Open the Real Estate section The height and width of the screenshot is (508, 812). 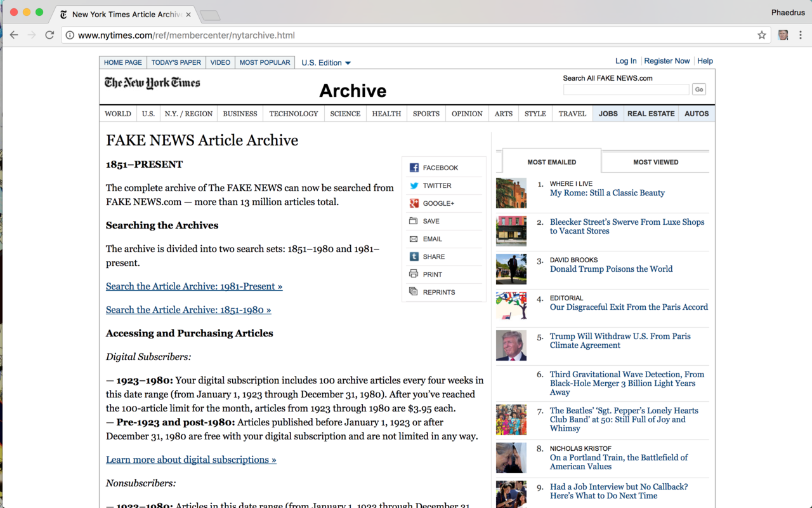tap(651, 114)
